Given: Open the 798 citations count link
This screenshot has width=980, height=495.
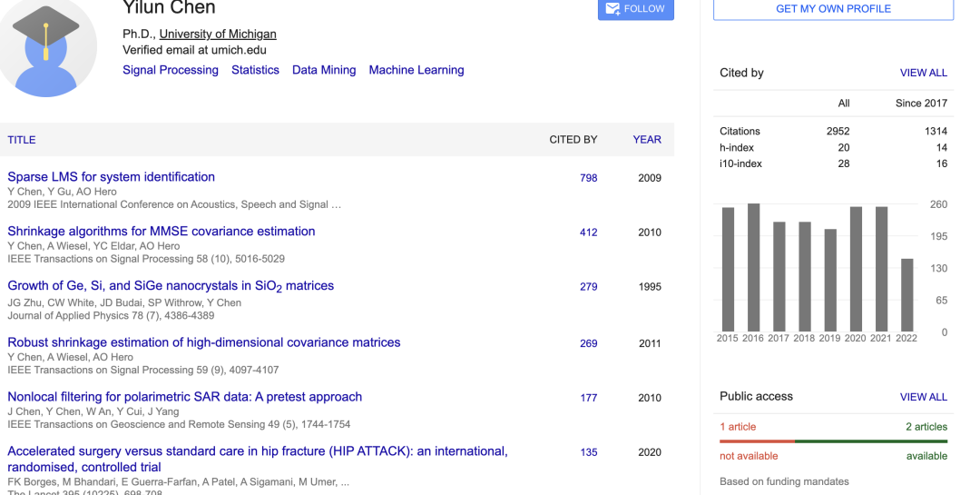Looking at the screenshot, I should click(x=589, y=178).
